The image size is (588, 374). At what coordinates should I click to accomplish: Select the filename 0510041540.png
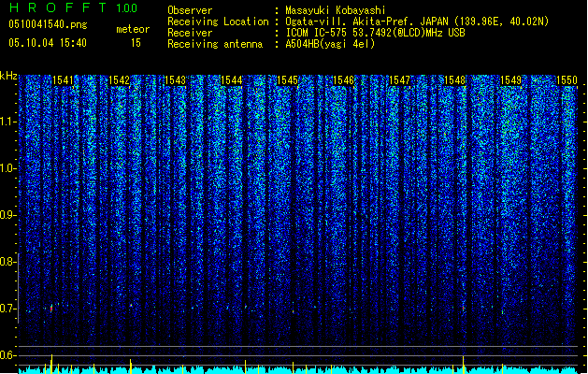(48, 24)
